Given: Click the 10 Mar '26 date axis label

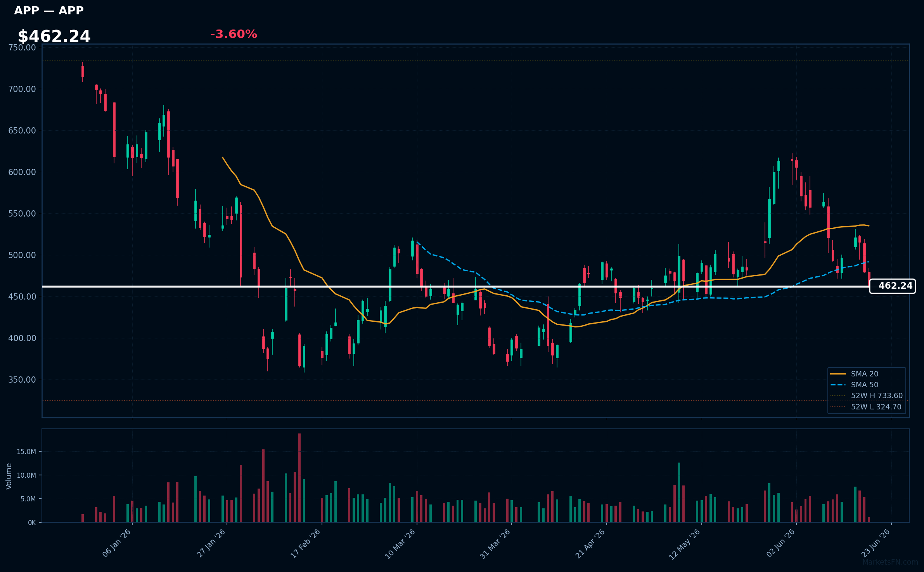Looking at the screenshot, I should (400, 544).
